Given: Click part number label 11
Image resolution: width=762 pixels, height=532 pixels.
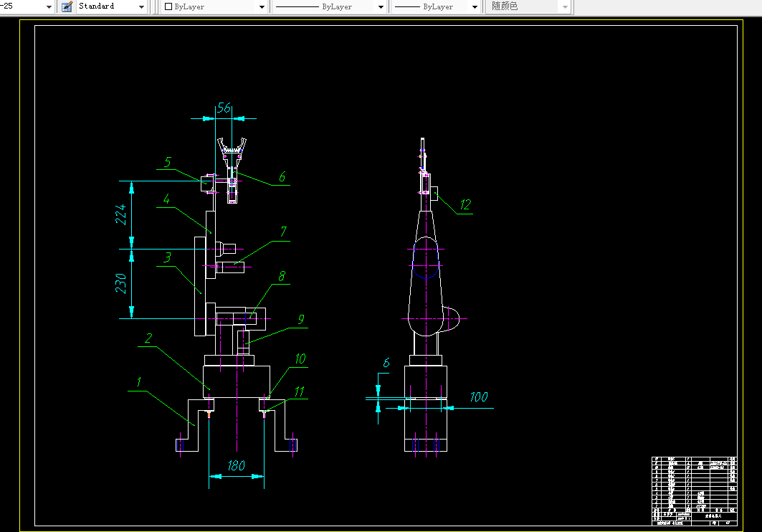Looking at the screenshot, I should (x=300, y=391).
